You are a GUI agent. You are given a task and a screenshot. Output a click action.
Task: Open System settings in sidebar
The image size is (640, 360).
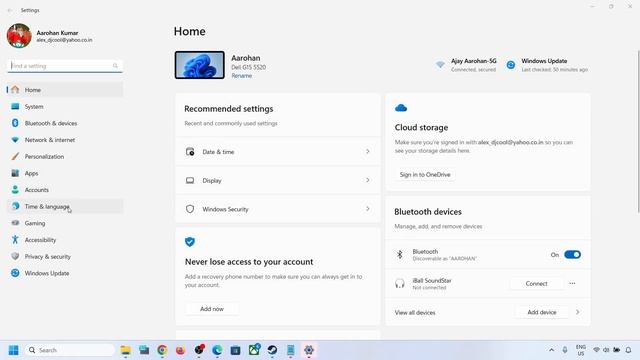click(x=65, y=107)
